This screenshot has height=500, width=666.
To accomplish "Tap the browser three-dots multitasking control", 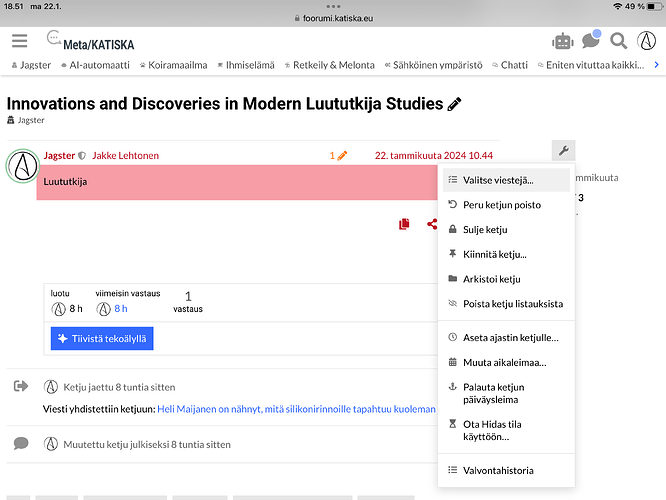I will point(333,6).
